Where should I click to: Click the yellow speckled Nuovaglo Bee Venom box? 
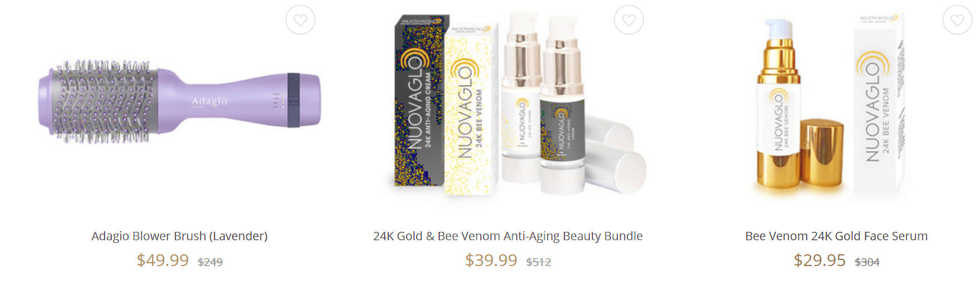coord(471,109)
